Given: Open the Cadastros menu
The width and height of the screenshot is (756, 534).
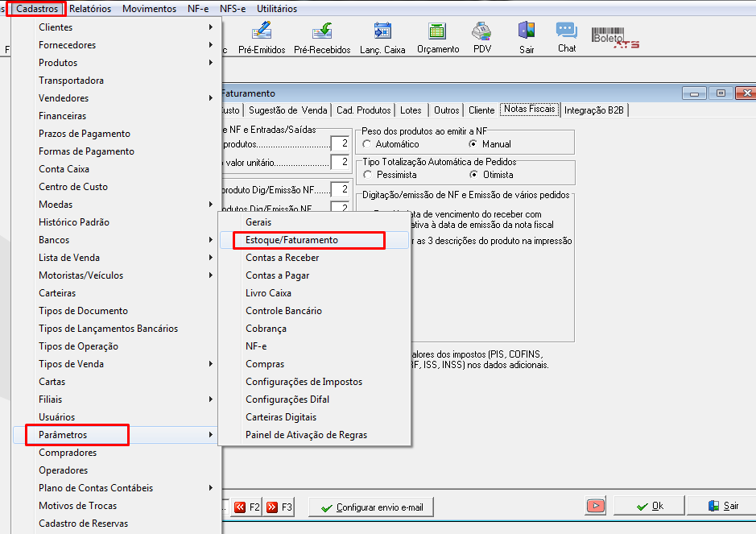Looking at the screenshot, I should click(x=37, y=9).
